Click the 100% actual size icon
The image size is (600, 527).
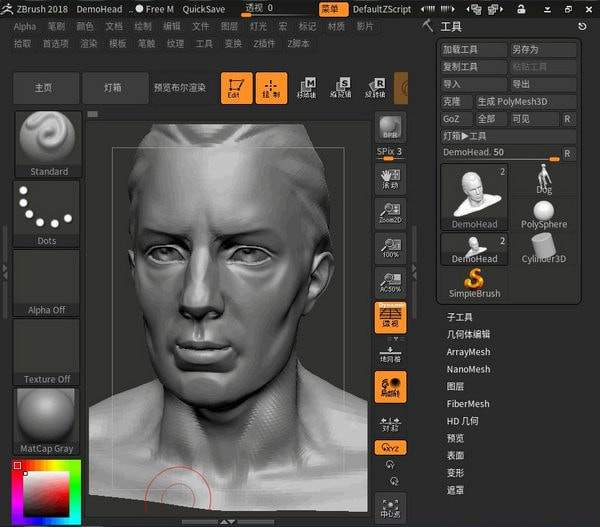(389, 248)
